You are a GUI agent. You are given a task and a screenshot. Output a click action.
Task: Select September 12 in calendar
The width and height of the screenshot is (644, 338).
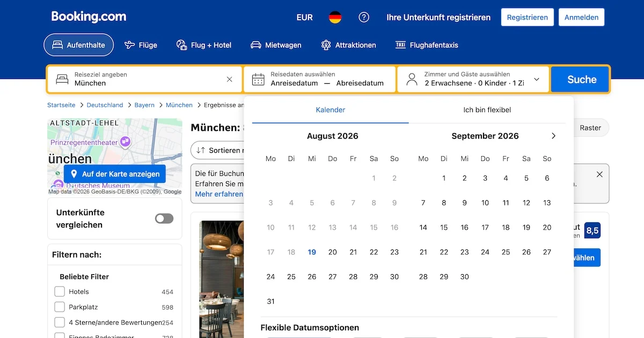tap(526, 203)
